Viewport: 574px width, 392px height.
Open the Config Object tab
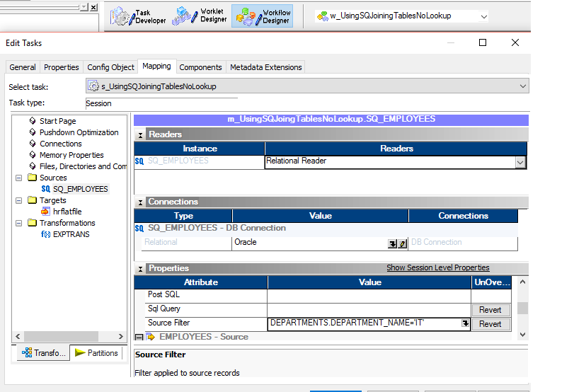(110, 67)
